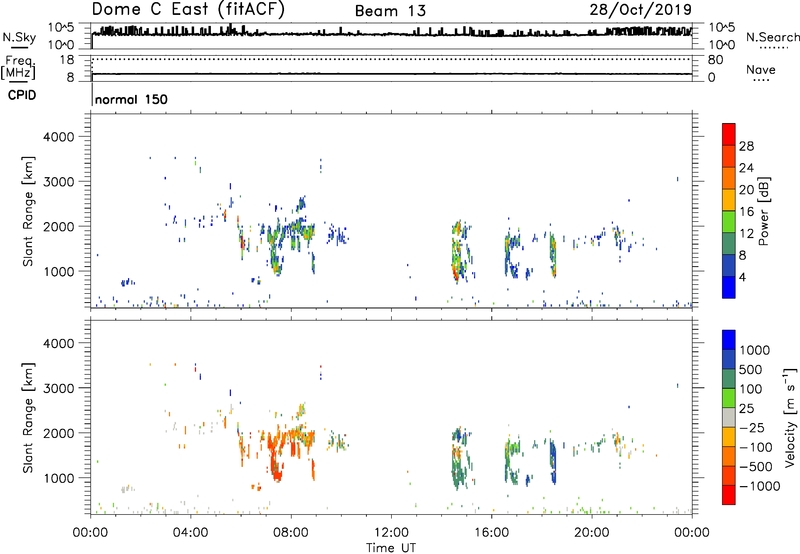Click the '20:00' time tick label
This screenshot has height=554, width=800.
pyautogui.click(x=591, y=532)
